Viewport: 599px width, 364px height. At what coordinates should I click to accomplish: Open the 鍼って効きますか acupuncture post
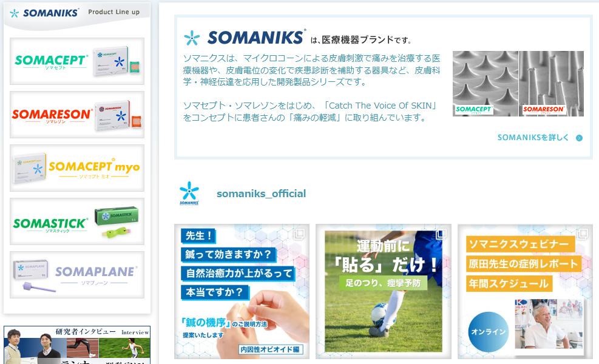pos(242,291)
